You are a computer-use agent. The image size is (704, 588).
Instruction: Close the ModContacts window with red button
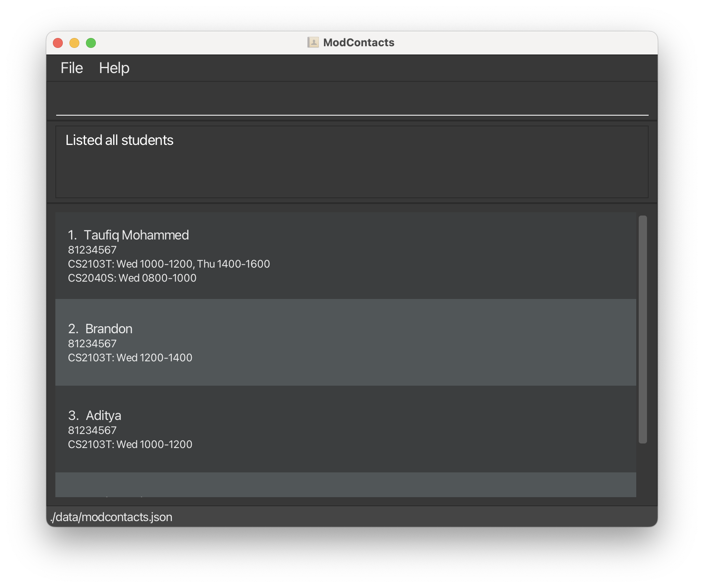click(58, 43)
